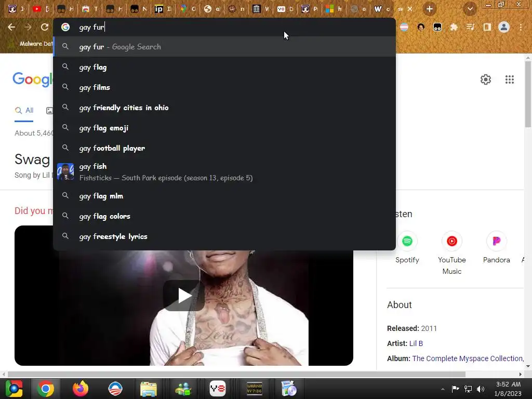Show hidden system tray icons
The image size is (532, 399).
[443, 389]
